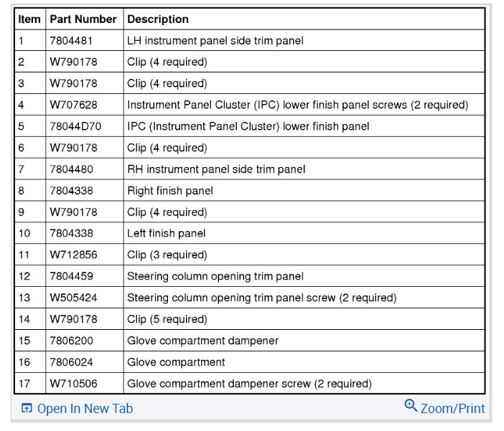The height and width of the screenshot is (431, 504).
Task: Click RH instrument panel side trim panel
Action: pos(216,169)
